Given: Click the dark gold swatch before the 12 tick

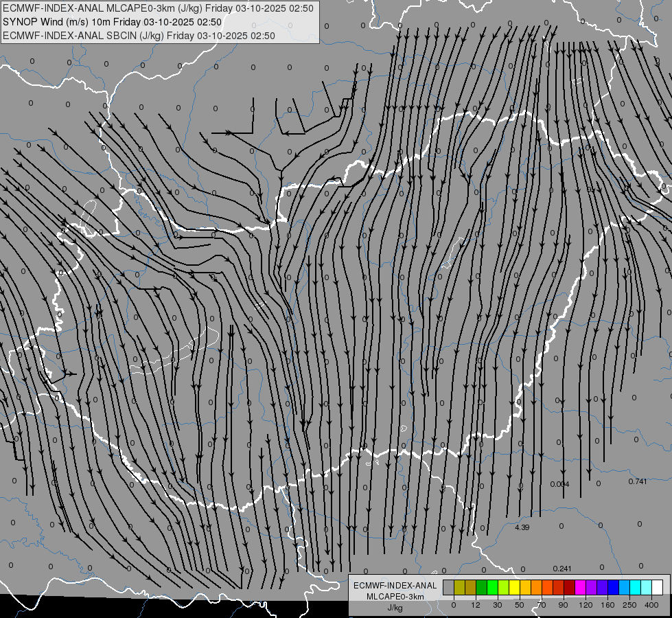Looking at the screenshot, I should click(x=471, y=587).
